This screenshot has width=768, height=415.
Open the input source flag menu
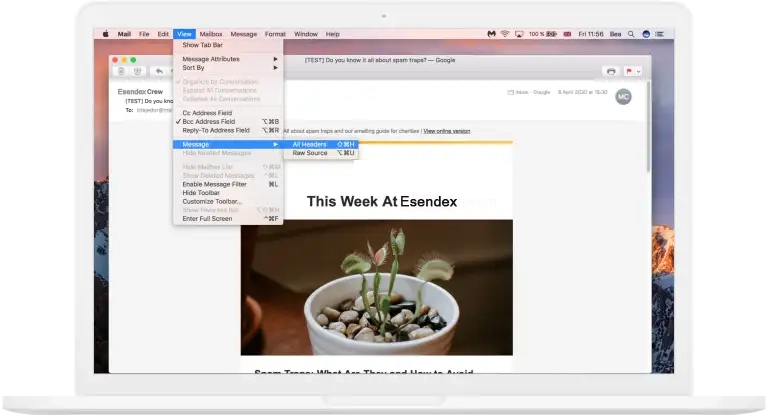click(567, 34)
